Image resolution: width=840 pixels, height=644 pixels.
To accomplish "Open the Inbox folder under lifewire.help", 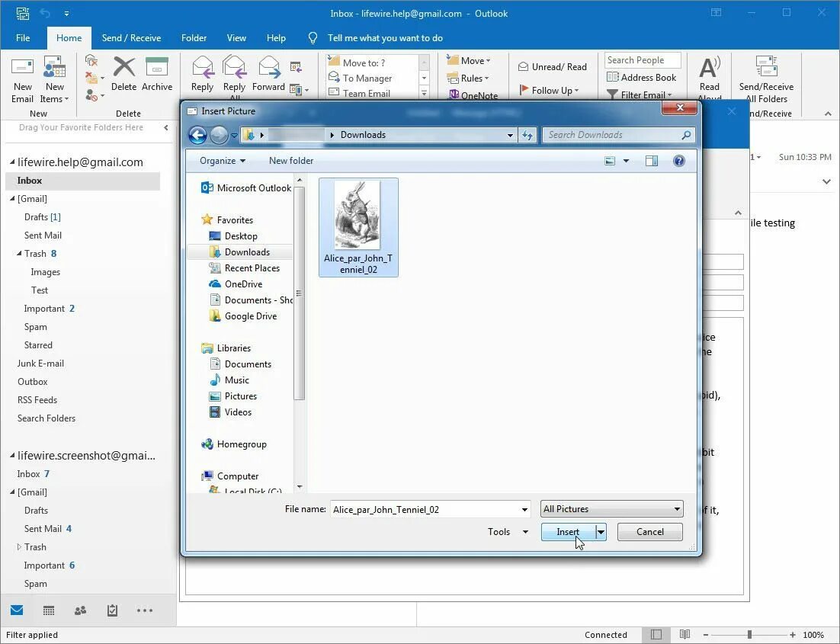I will [82, 181].
